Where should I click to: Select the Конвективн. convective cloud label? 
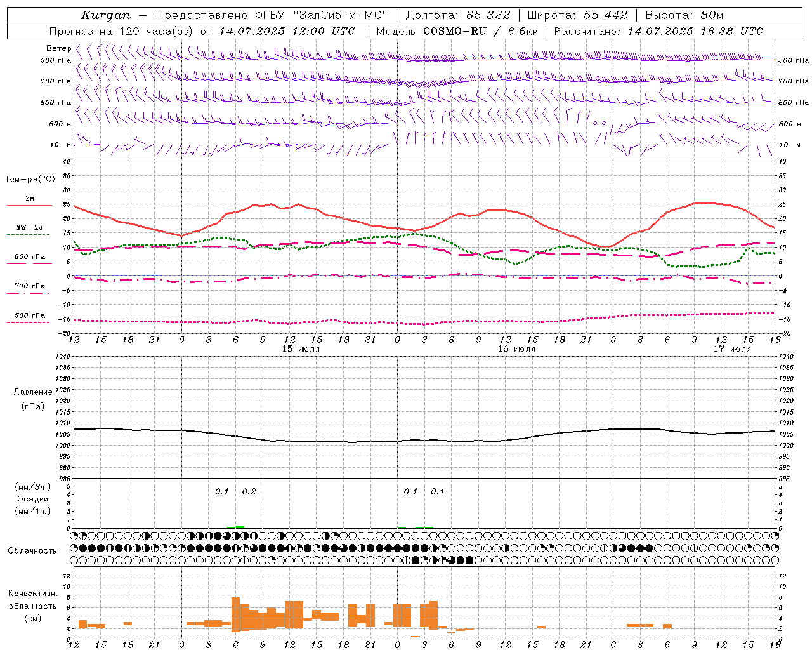click(x=33, y=594)
